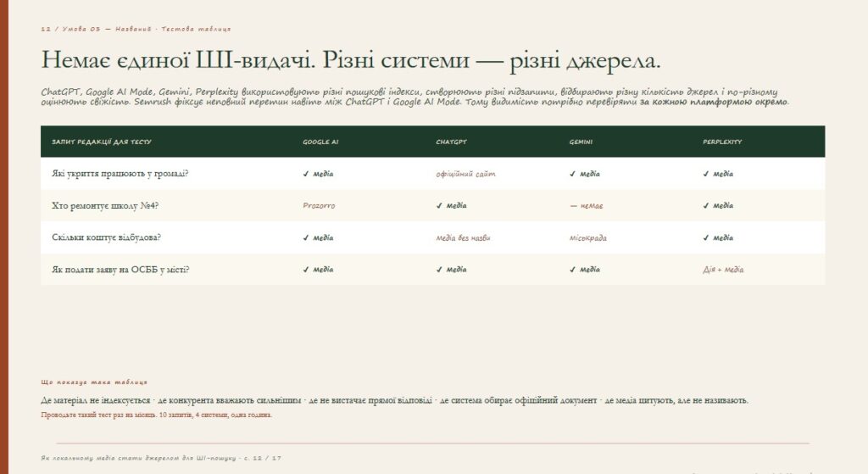868x474 pixels.
Task: Click the 'Дія + медіа' cell
Action: 723,270
